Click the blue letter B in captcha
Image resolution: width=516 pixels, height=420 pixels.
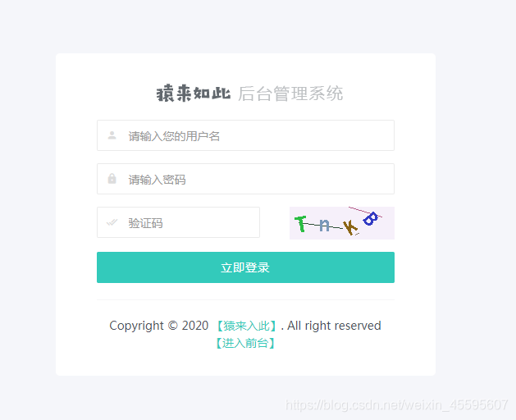tap(371, 218)
